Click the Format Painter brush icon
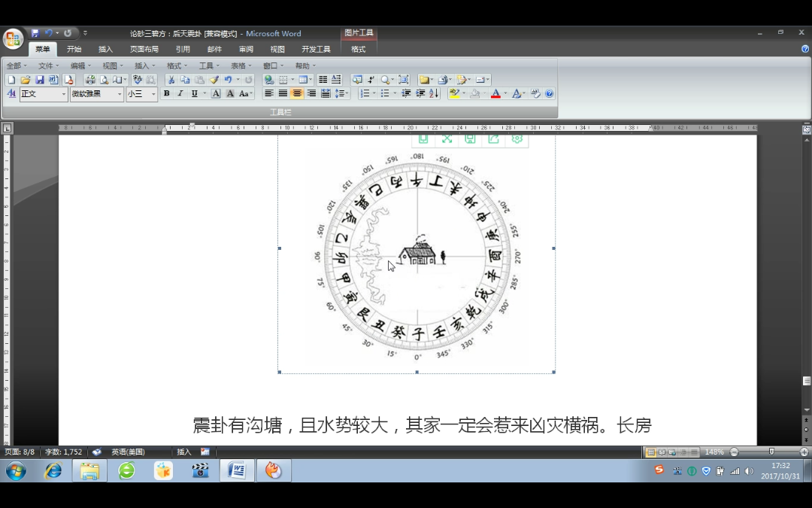Image resolution: width=812 pixels, height=508 pixels. coord(214,80)
